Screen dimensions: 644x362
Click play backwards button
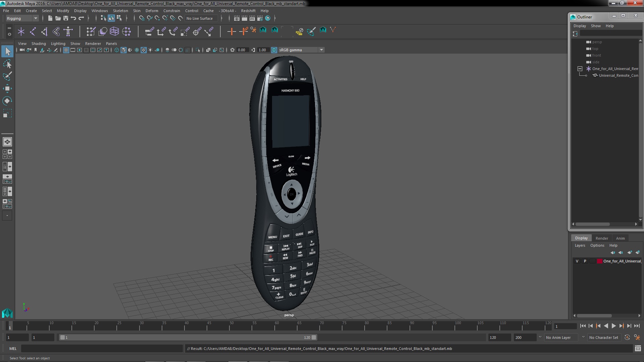606,326
